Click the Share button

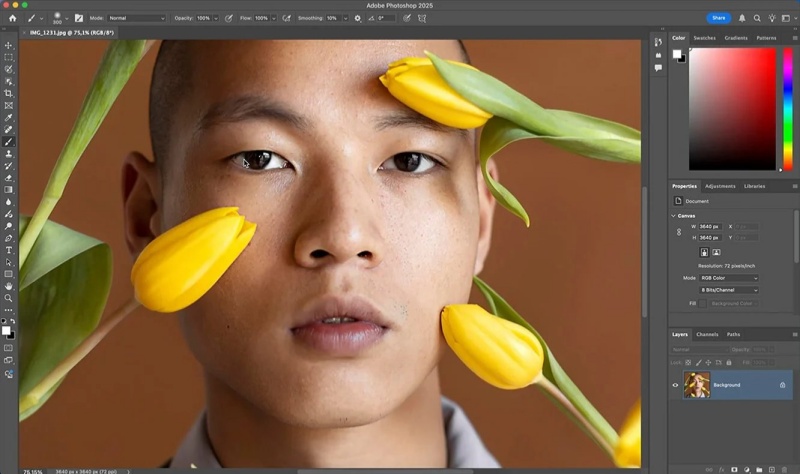719,18
